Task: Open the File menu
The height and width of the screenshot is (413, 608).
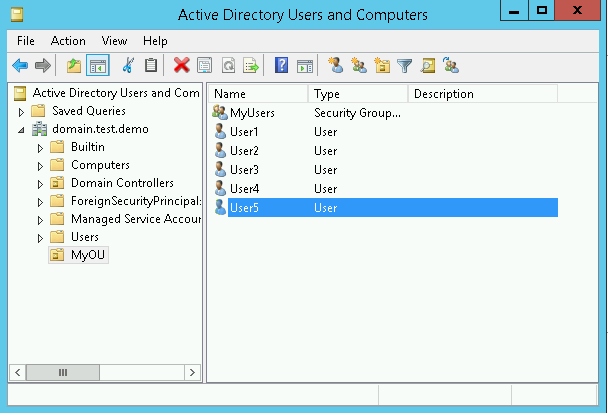Action: click(26, 41)
